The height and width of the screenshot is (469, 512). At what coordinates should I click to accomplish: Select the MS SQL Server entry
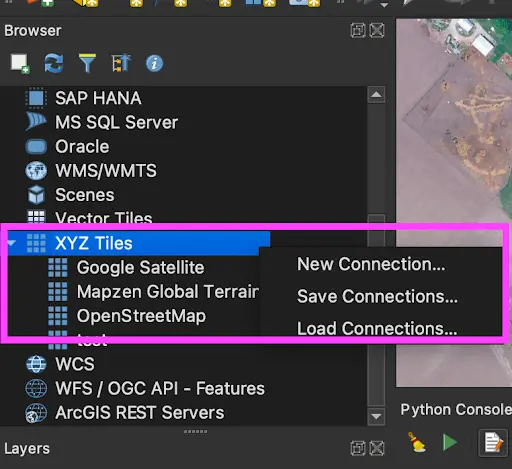pyautogui.click(x=116, y=122)
